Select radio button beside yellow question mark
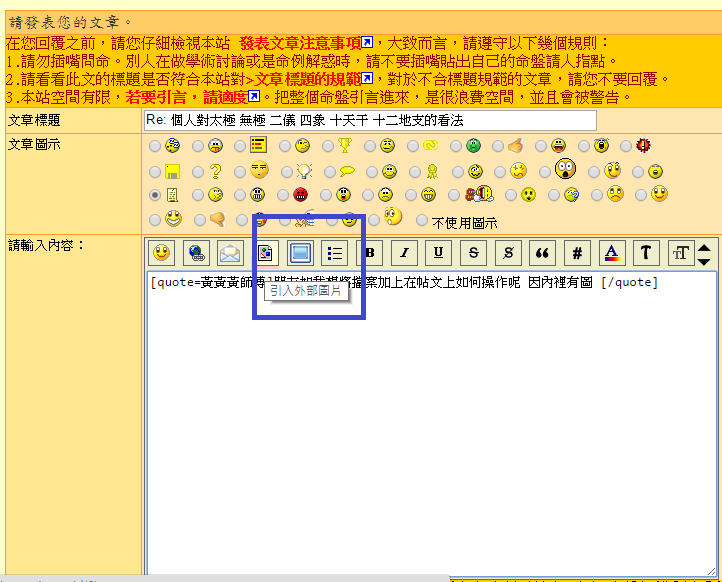The image size is (722, 582). (x=198, y=172)
